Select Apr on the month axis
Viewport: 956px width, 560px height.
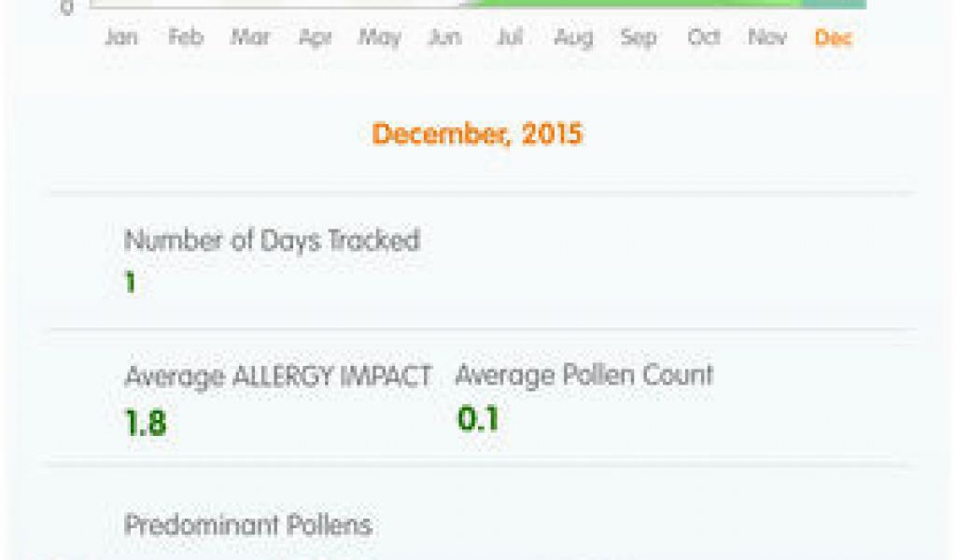point(316,38)
